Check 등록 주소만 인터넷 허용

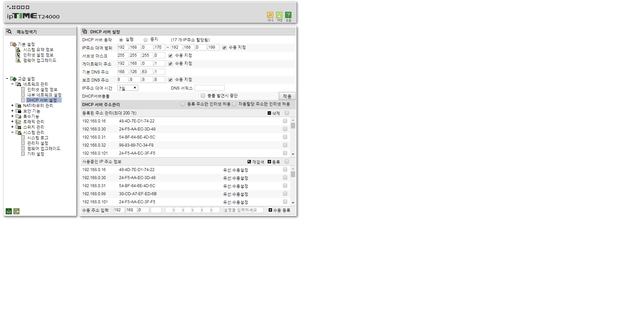[182, 104]
